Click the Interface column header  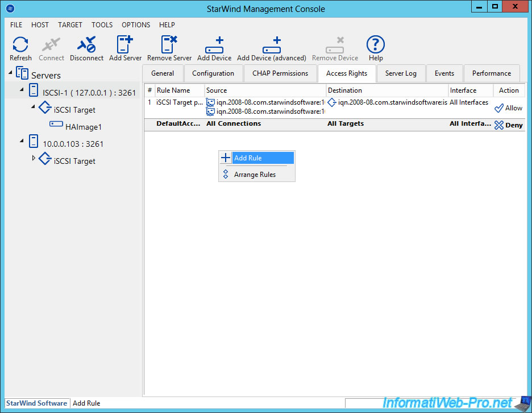(471, 90)
